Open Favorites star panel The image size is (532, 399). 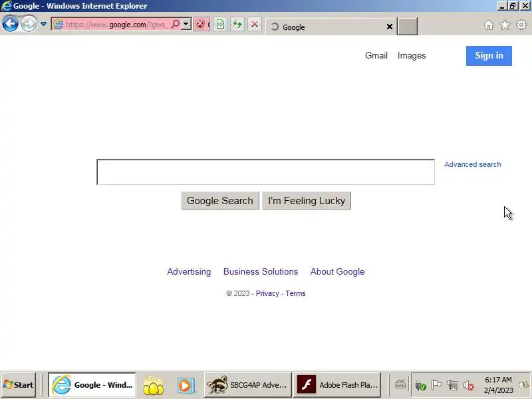tap(505, 25)
